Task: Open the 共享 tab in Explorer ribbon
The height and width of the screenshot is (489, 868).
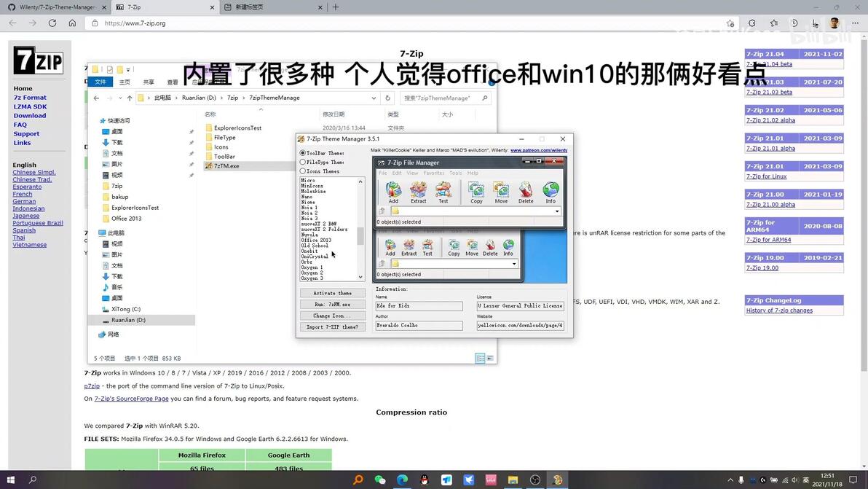Action: coord(149,82)
